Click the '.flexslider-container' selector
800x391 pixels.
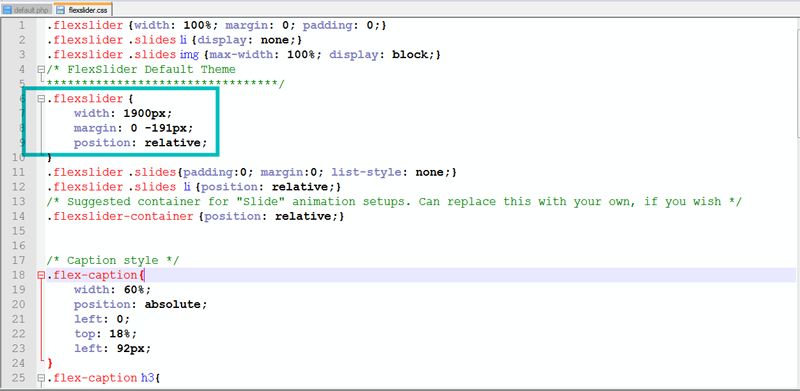(x=120, y=216)
